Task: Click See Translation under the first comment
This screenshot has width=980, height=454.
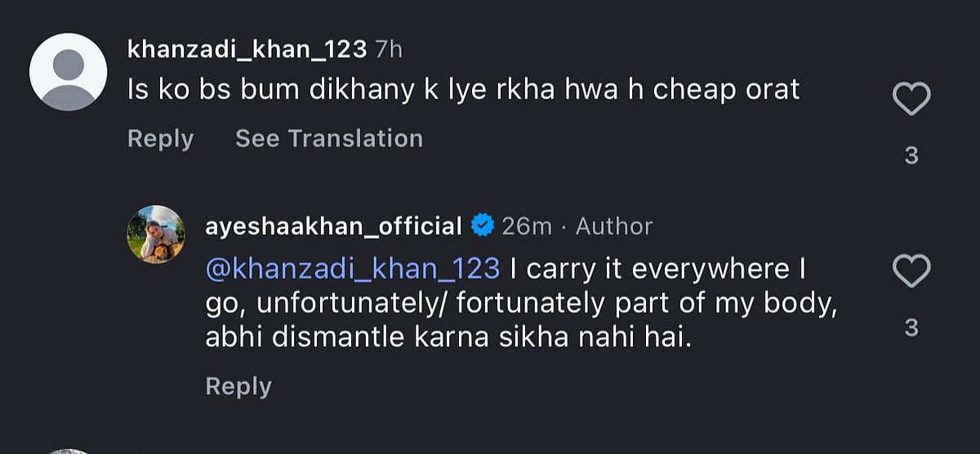Action: point(329,139)
